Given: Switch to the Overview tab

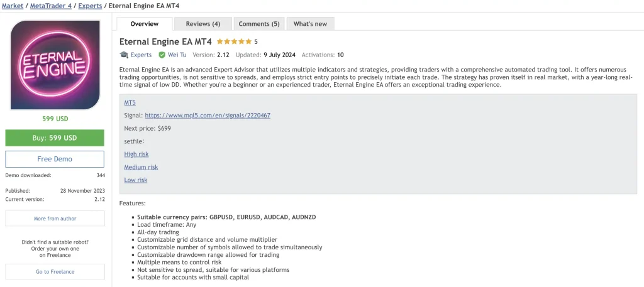Looking at the screenshot, I should point(145,24).
